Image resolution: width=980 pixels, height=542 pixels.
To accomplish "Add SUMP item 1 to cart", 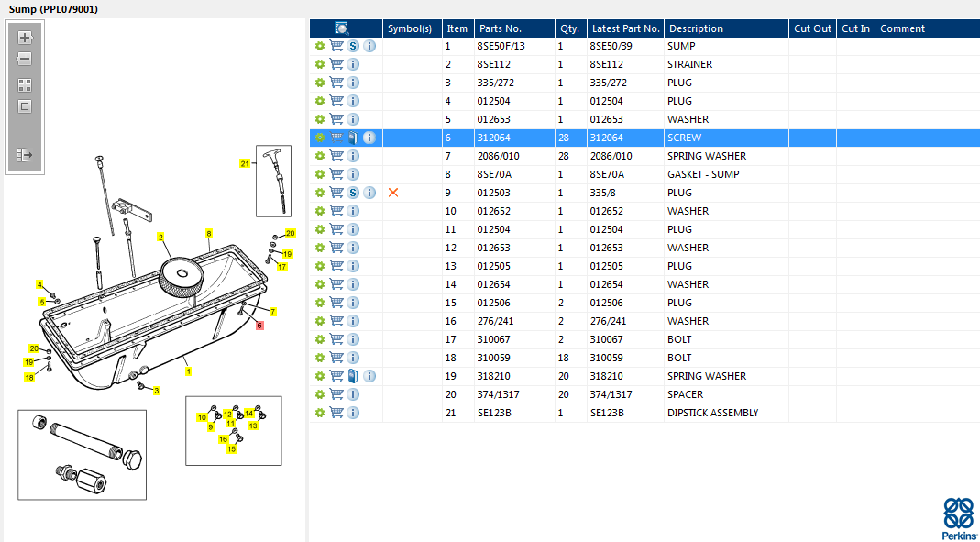I will pyautogui.click(x=336, y=46).
